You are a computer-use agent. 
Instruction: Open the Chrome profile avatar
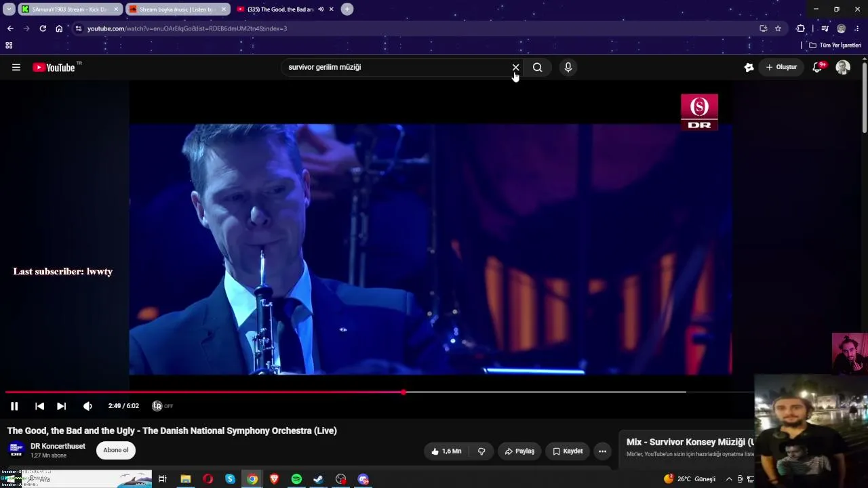coord(842,28)
